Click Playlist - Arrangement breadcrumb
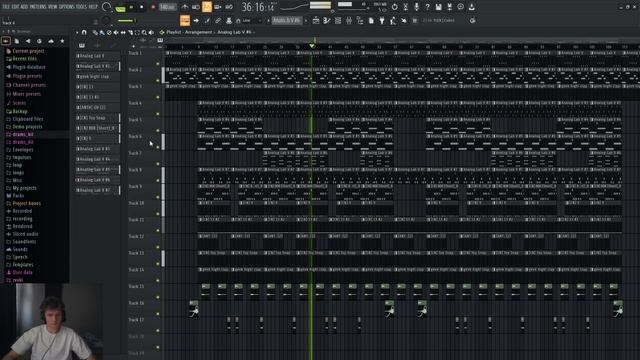Viewport: 640px width, 360px height. pos(189,32)
